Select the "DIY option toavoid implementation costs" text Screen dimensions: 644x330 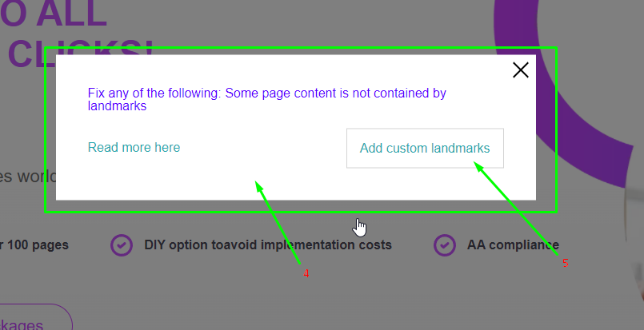pos(268,245)
